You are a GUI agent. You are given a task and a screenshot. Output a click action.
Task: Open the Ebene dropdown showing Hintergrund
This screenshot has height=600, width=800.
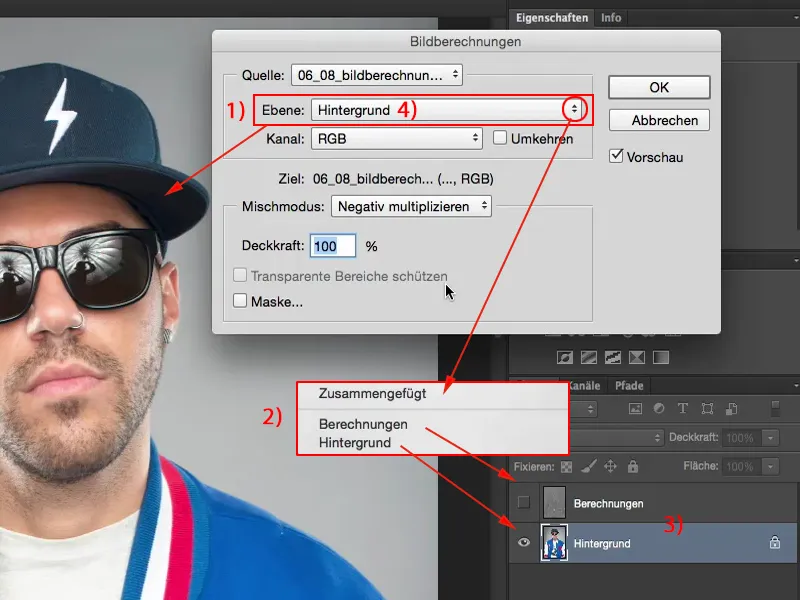448,110
